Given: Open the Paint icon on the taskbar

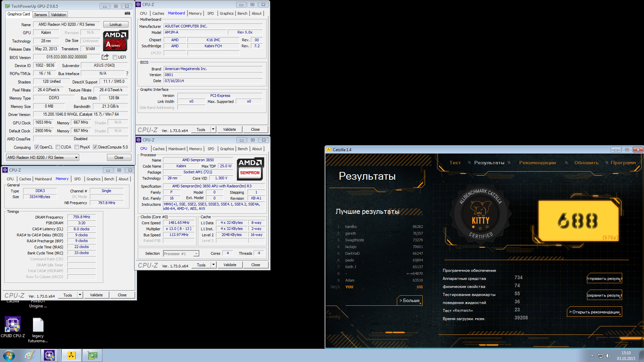Looking at the screenshot, I should tap(30, 355).
